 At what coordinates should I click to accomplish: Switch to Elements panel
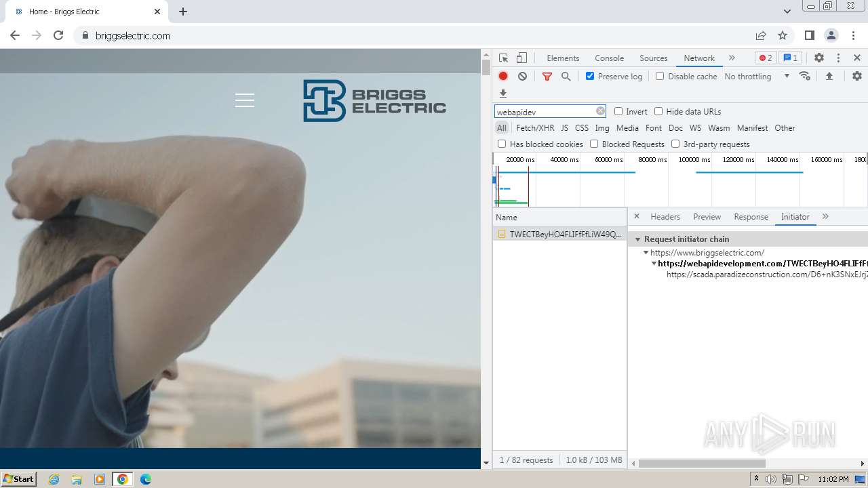click(563, 58)
